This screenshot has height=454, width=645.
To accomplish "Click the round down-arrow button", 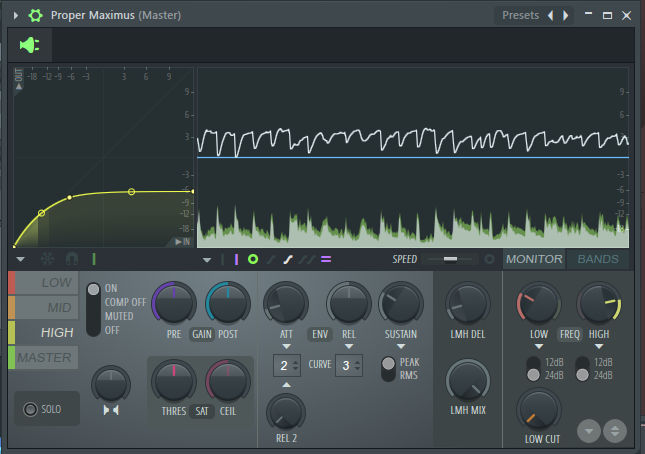I will (589, 431).
